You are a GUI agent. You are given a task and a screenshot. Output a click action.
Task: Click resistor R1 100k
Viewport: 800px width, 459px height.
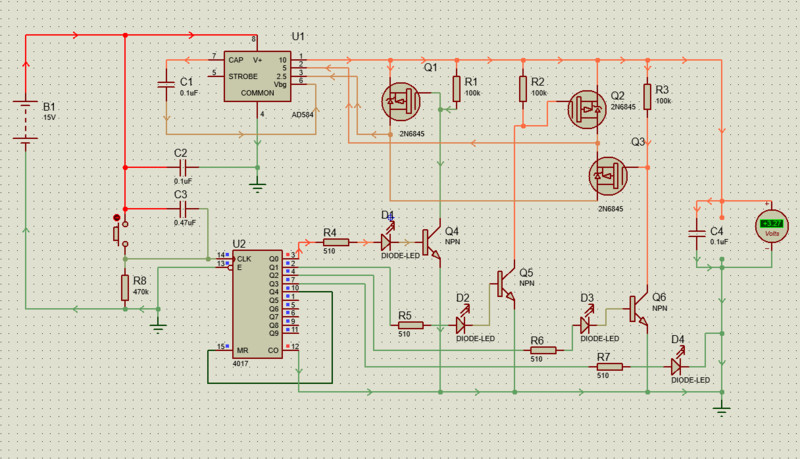pyautogui.click(x=457, y=90)
